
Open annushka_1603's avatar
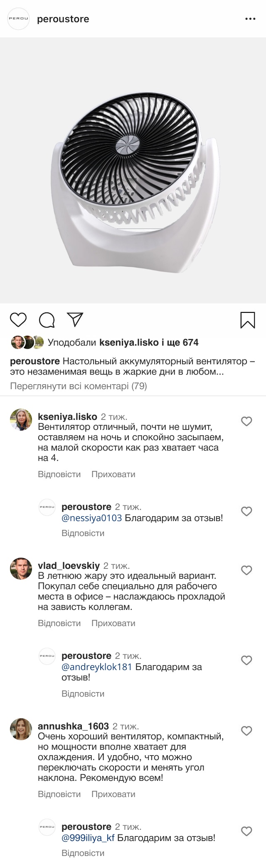(x=21, y=729)
